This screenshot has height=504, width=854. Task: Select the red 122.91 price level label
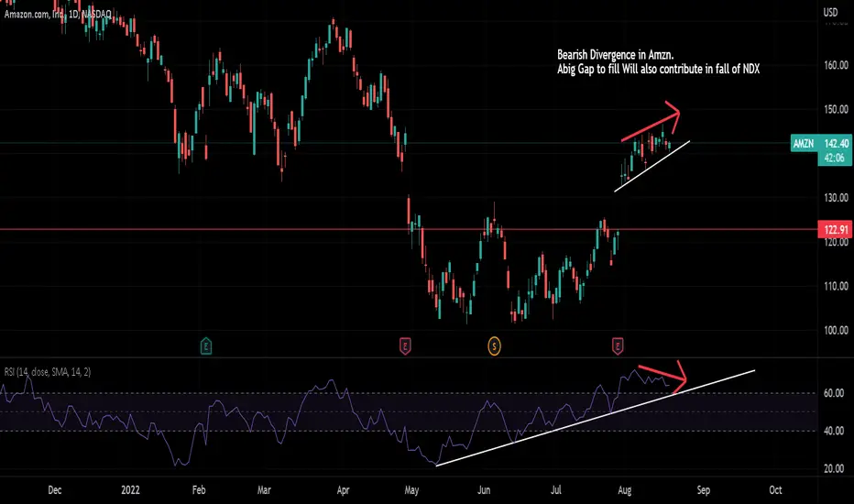coord(836,229)
